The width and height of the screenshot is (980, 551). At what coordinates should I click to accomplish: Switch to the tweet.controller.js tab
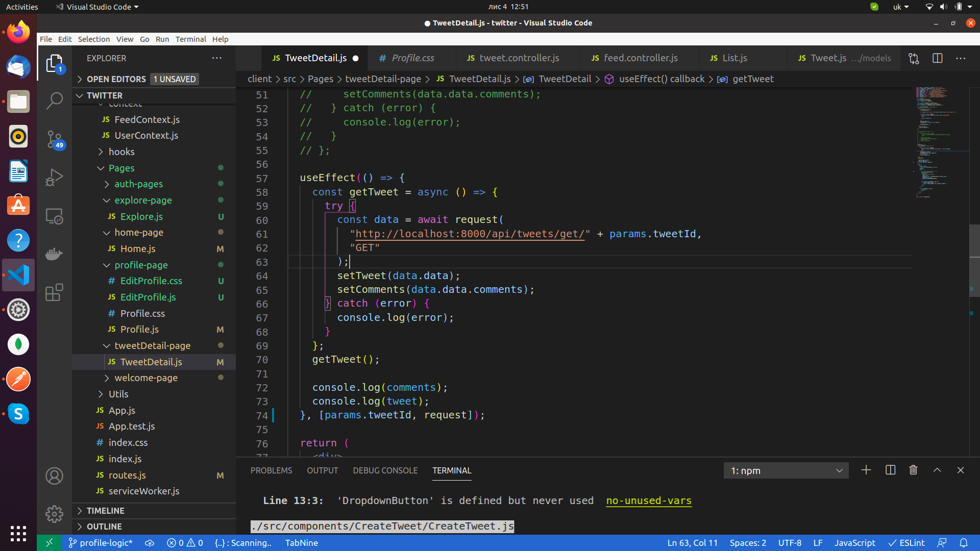click(x=519, y=58)
